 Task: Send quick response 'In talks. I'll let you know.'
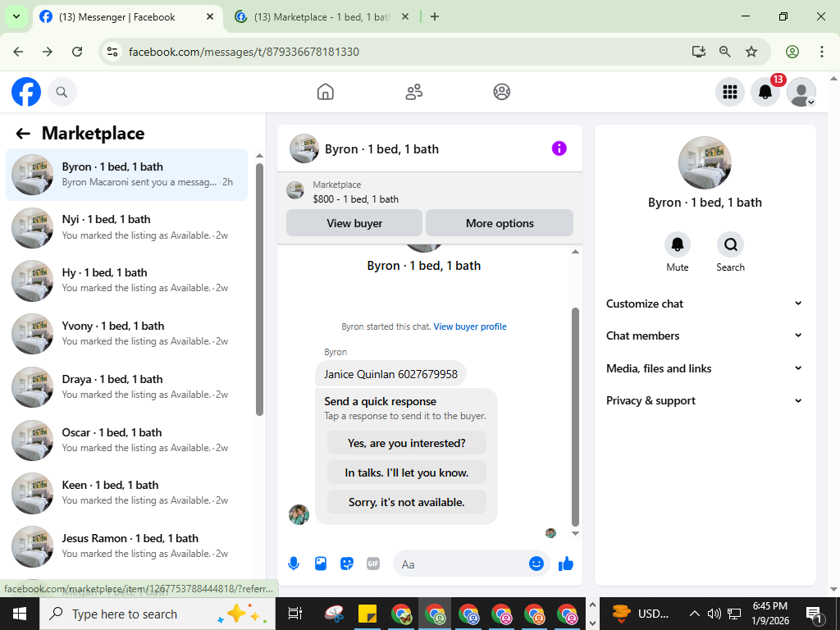407,472
